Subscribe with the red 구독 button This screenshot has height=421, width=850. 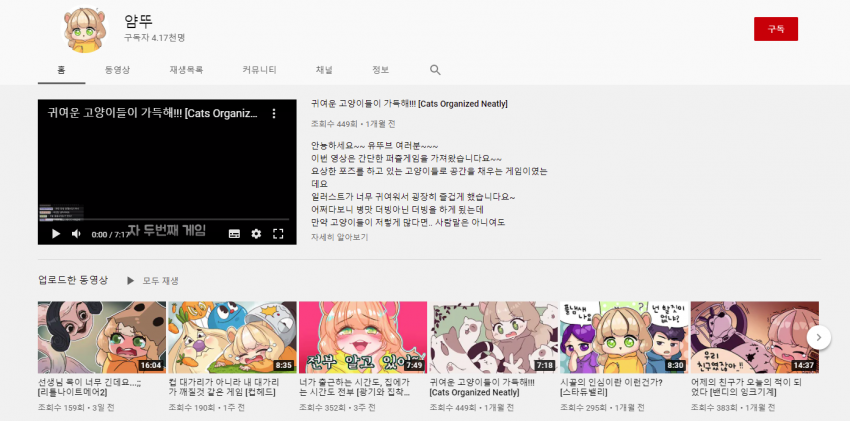coord(776,29)
